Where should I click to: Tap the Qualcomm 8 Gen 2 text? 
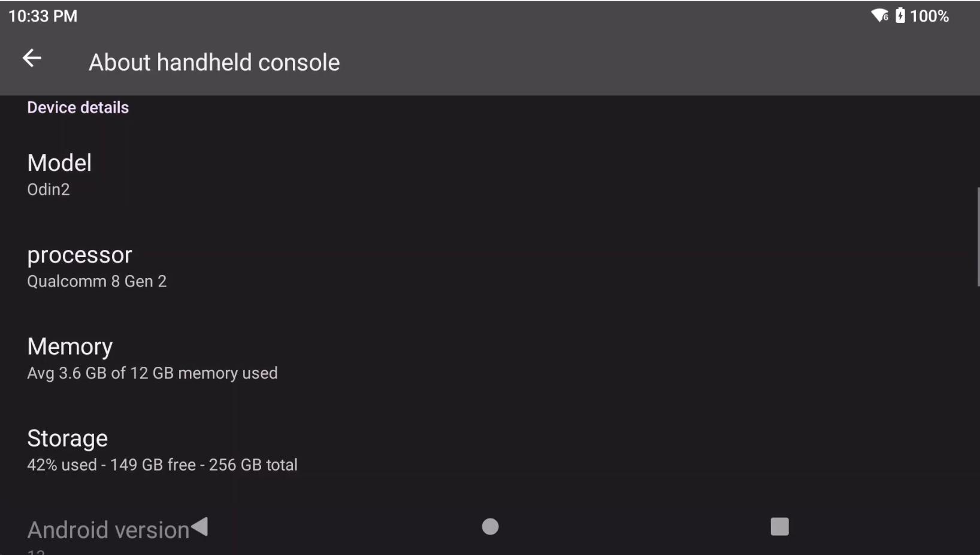96,282
